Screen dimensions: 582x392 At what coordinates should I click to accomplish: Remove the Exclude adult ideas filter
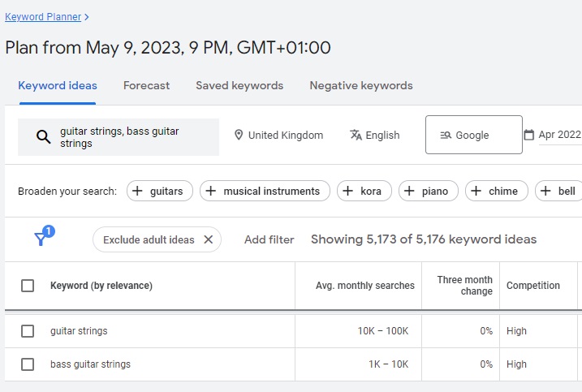208,239
